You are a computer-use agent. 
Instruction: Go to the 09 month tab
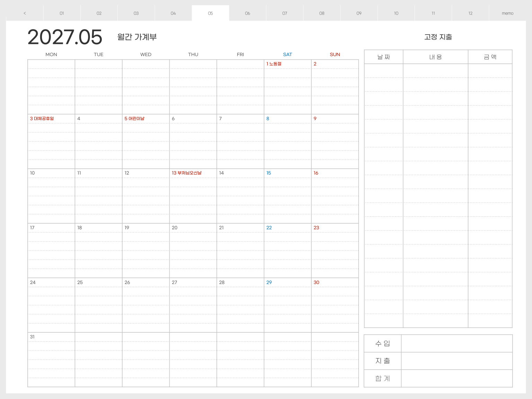pos(359,13)
